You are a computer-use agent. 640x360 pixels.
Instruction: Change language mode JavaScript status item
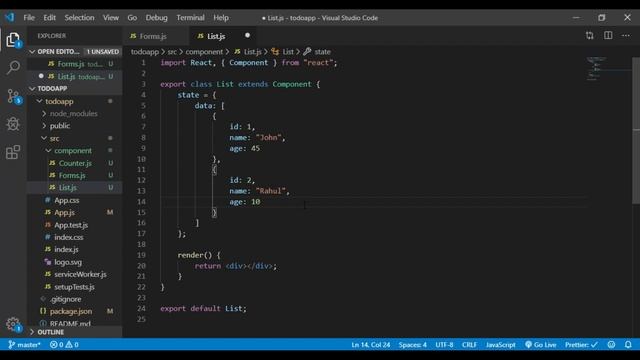500,344
